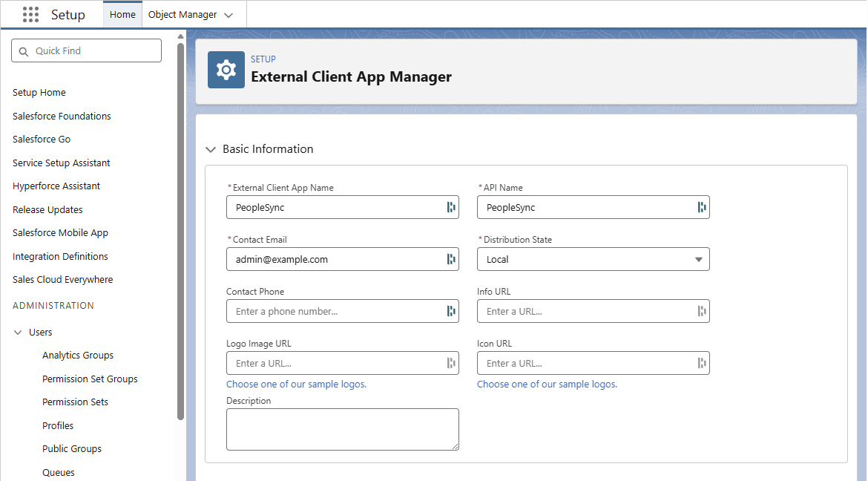The width and height of the screenshot is (868, 481).
Task: Open Permission Set Groups under Users
Action: tap(90, 379)
